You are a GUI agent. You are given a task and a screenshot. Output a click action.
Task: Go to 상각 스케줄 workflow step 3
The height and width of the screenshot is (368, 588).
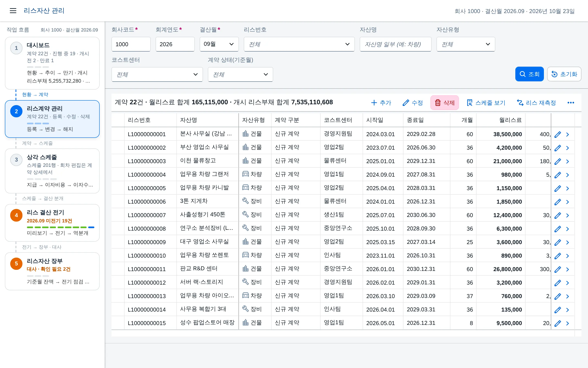52,171
